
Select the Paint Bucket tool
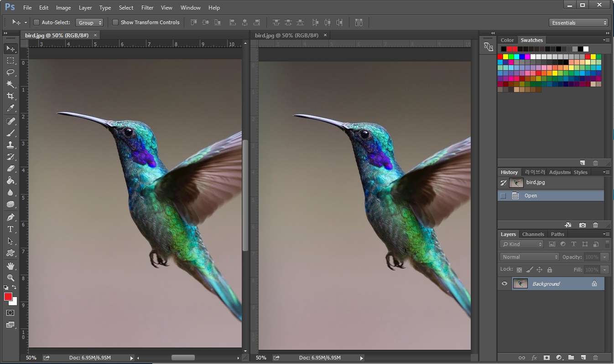coord(10,180)
